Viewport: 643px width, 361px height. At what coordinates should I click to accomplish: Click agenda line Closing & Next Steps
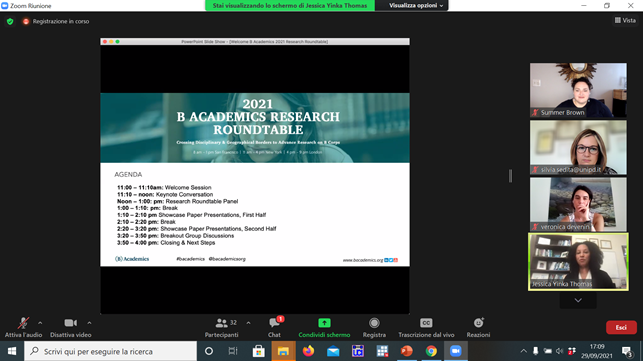[x=166, y=243]
